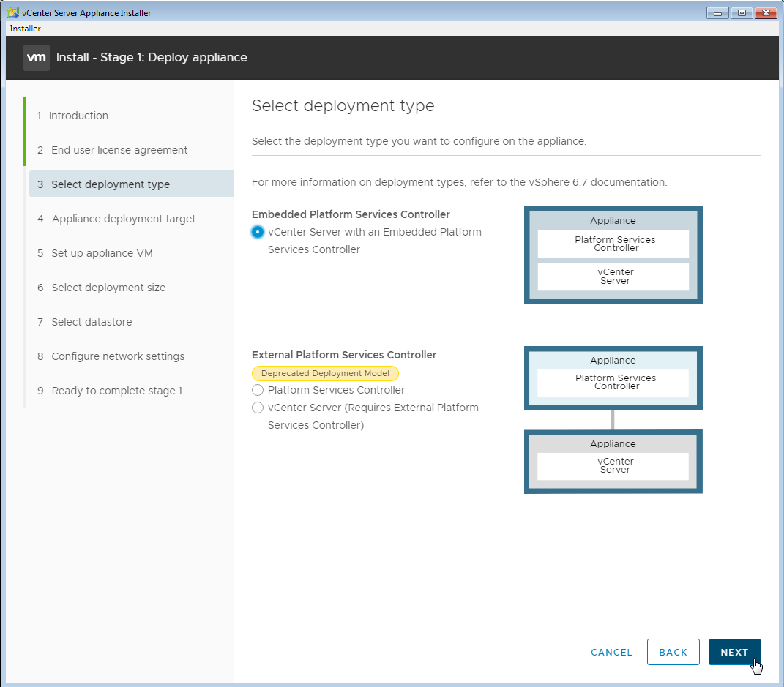Click step 5 Set up appliance VM
784x687 pixels.
pos(102,253)
